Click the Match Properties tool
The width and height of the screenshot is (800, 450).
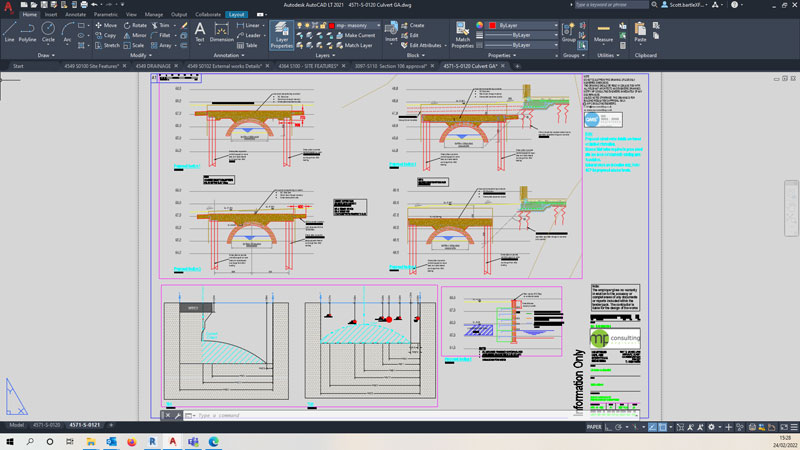tap(462, 34)
